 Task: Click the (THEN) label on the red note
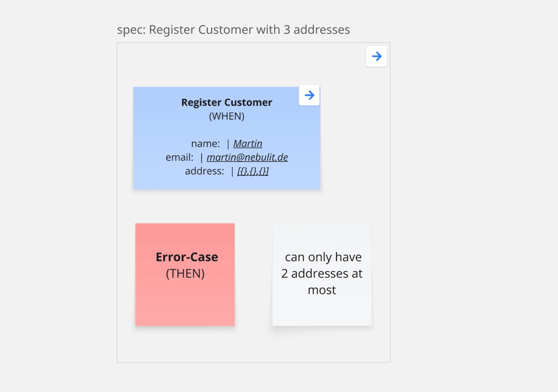point(185,273)
